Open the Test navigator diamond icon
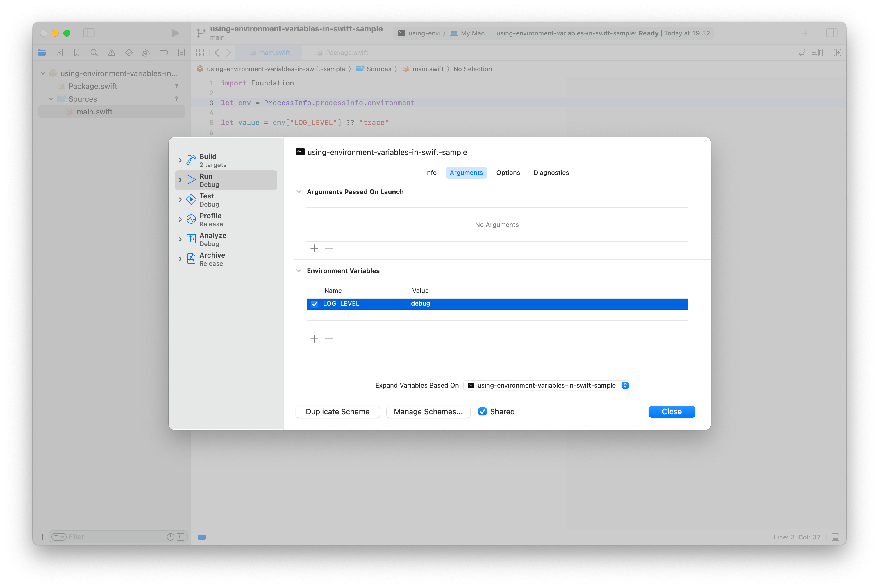 pos(129,53)
